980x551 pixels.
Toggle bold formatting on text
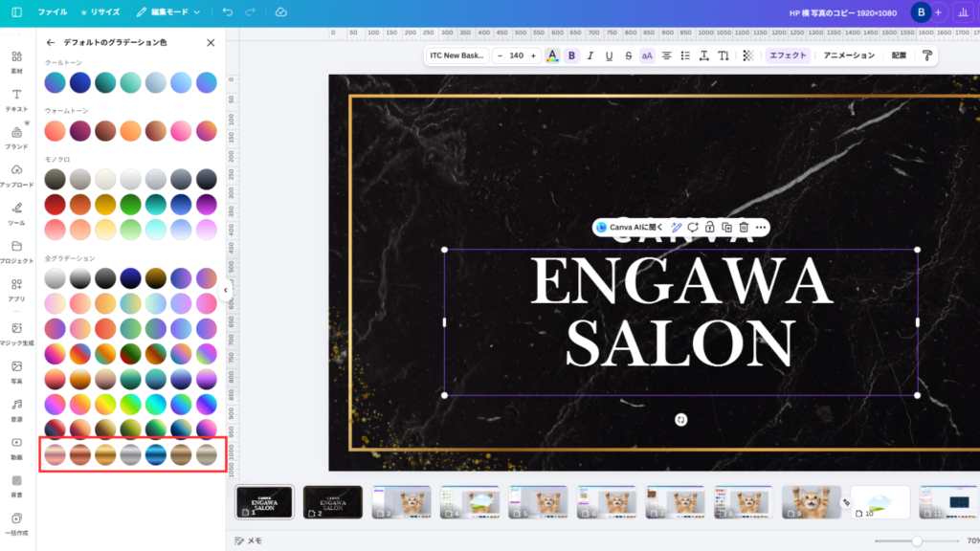572,55
